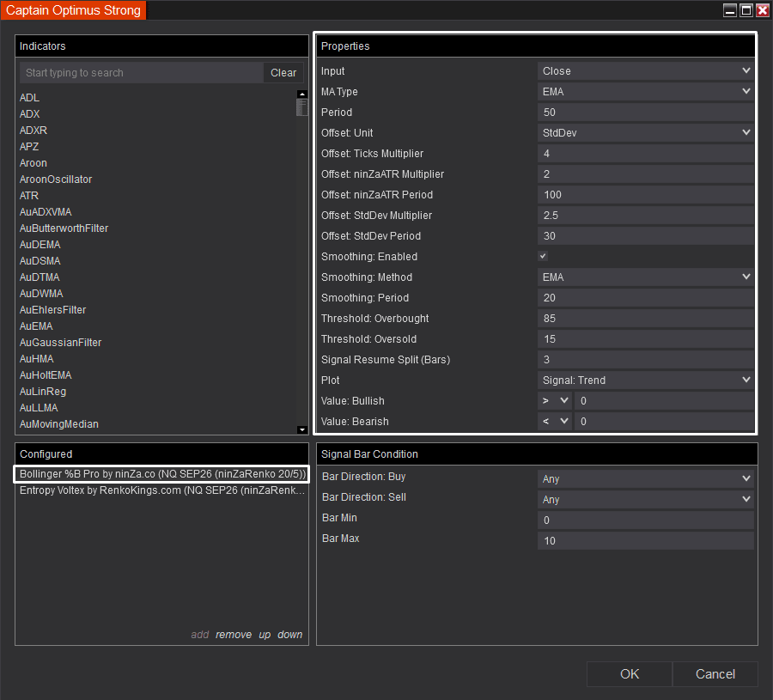Screen dimensions: 773x700
Task: Click Smoothing: Period value field
Action: (645, 298)
